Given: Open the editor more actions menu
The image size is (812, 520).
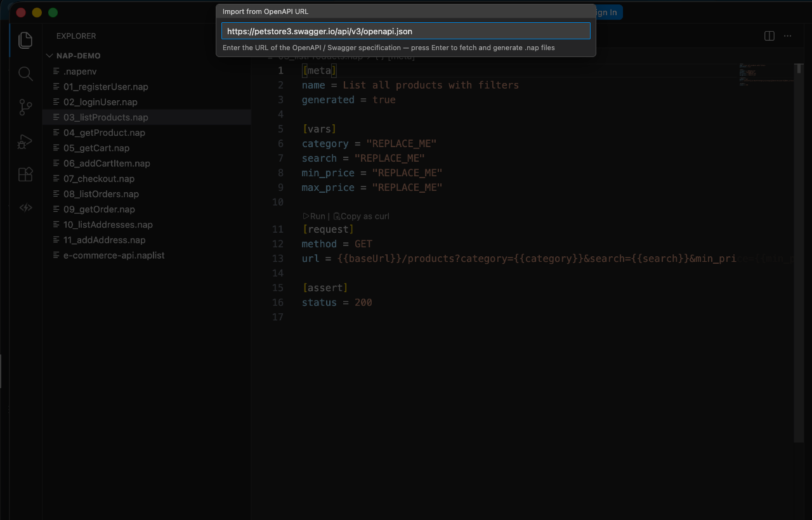Looking at the screenshot, I should coord(788,36).
